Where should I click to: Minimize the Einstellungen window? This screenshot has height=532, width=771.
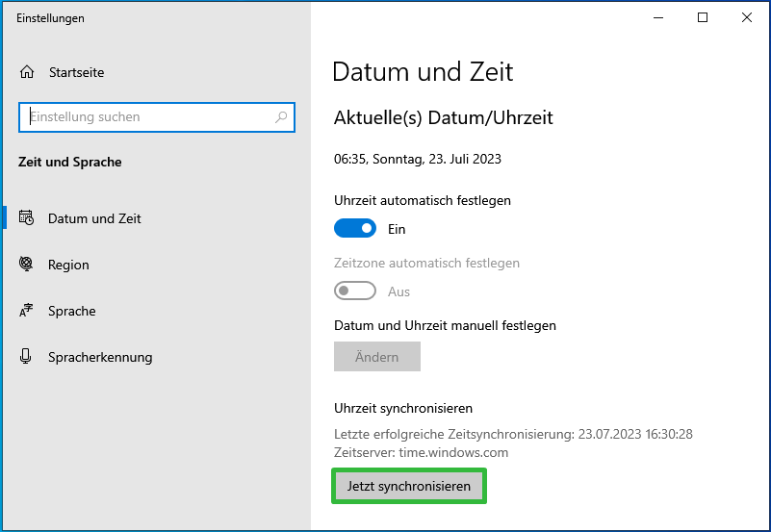pos(658,17)
